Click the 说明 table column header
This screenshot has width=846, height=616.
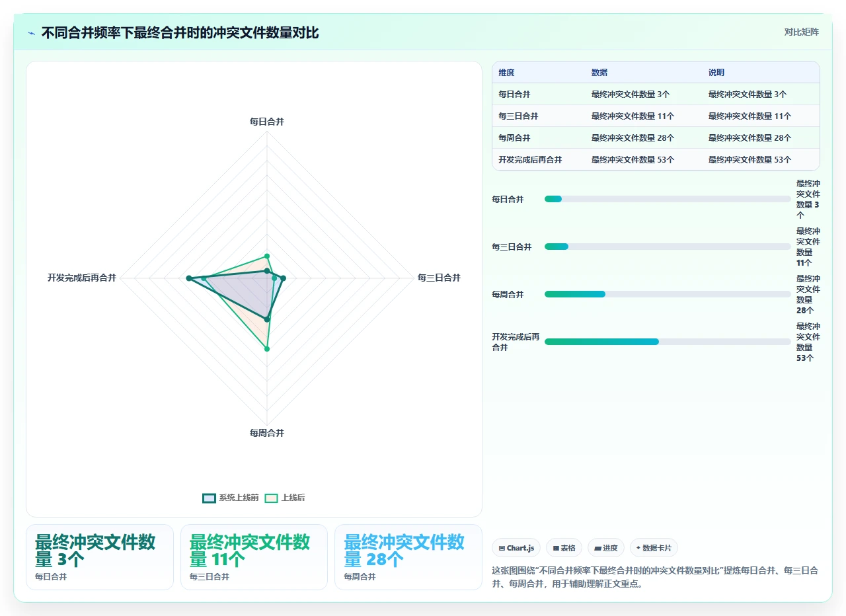click(x=716, y=73)
